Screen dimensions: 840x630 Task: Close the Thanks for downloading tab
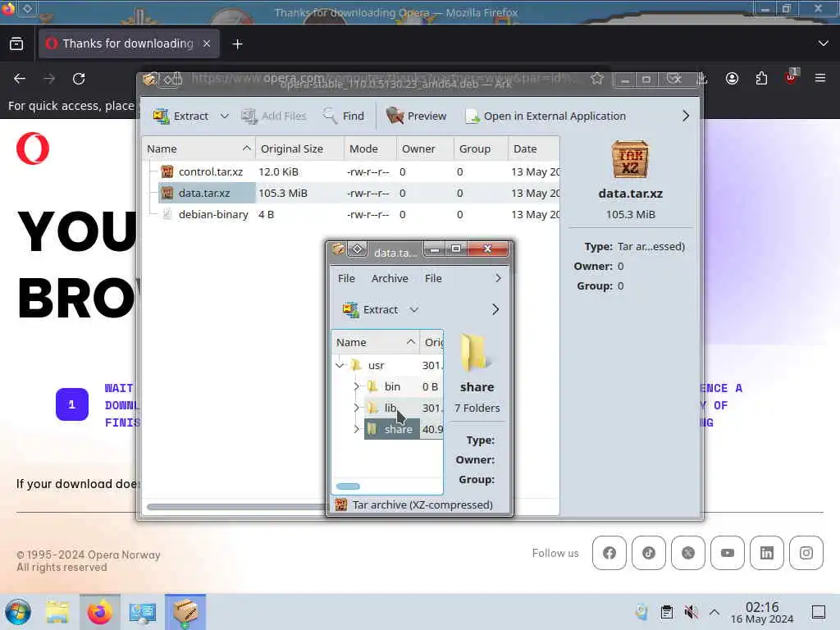coord(207,44)
